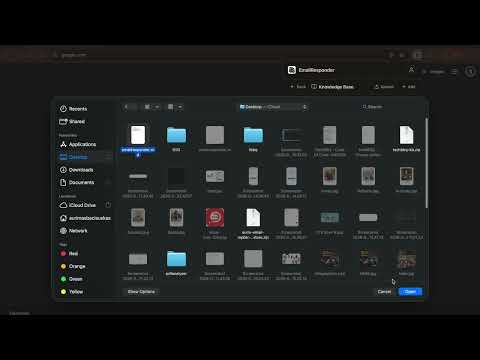480x360 pixels.
Task: Click the Add button in EmailResponder panel
Action: pyautogui.click(x=409, y=87)
